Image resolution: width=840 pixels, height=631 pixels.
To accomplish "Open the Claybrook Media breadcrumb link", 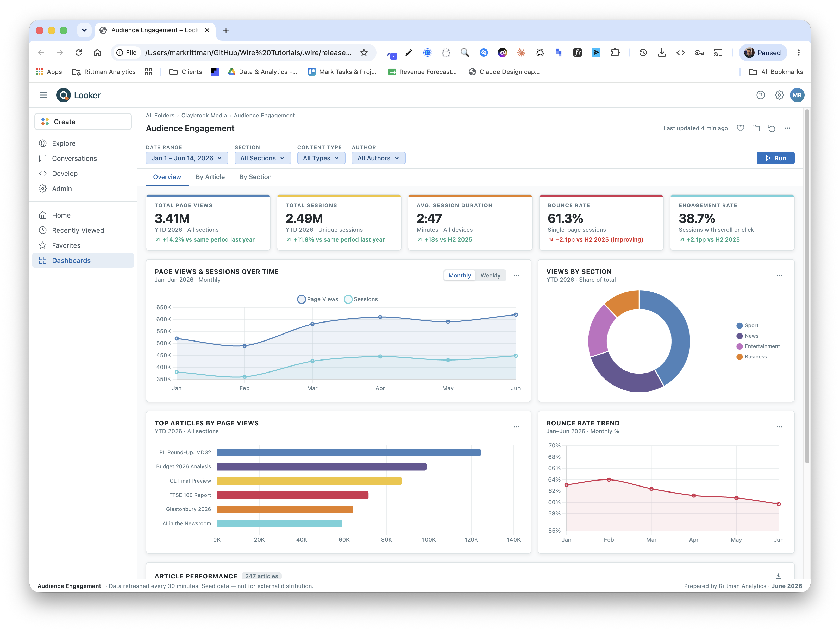I will click(204, 115).
